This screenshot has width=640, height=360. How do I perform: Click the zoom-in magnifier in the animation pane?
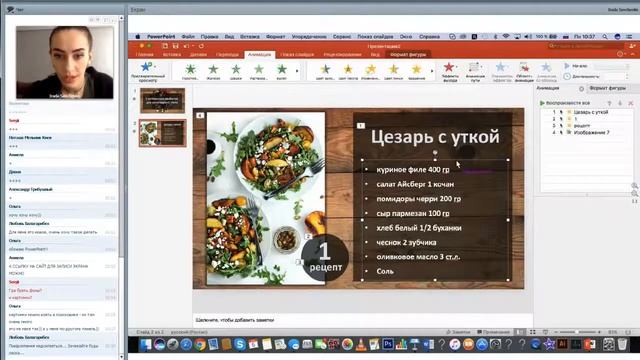(x=634, y=186)
